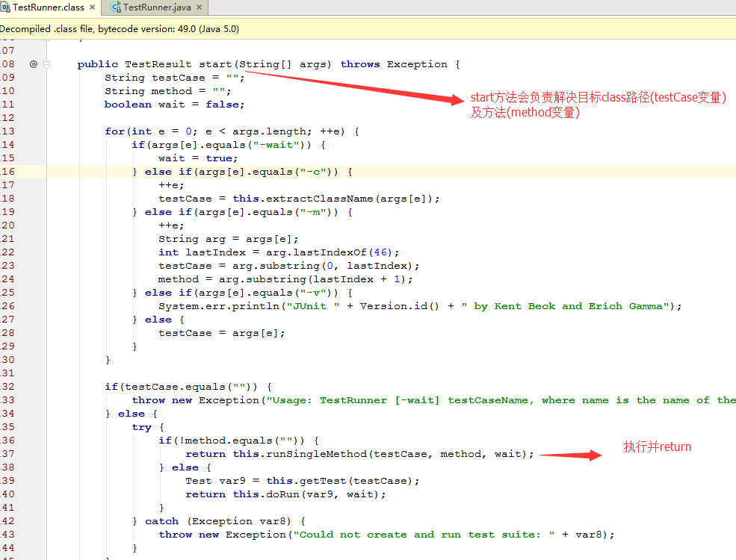Click line number 108 in the gutter
The image size is (736, 560).
coord(7,63)
